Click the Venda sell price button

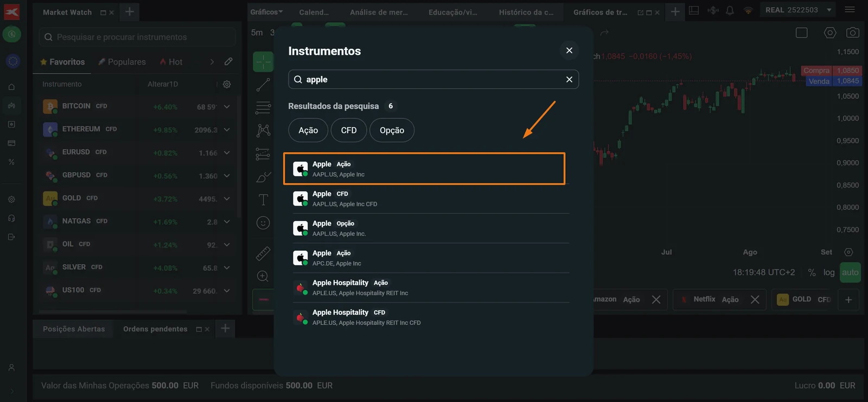(833, 81)
